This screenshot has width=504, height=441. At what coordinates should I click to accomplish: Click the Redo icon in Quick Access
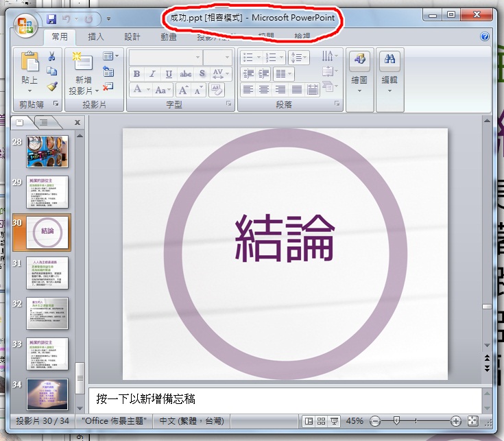(88, 19)
